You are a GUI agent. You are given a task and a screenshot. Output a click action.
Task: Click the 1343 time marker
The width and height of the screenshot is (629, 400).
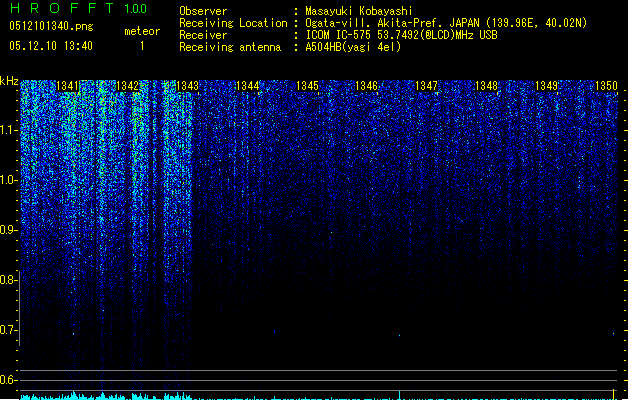pos(187,86)
